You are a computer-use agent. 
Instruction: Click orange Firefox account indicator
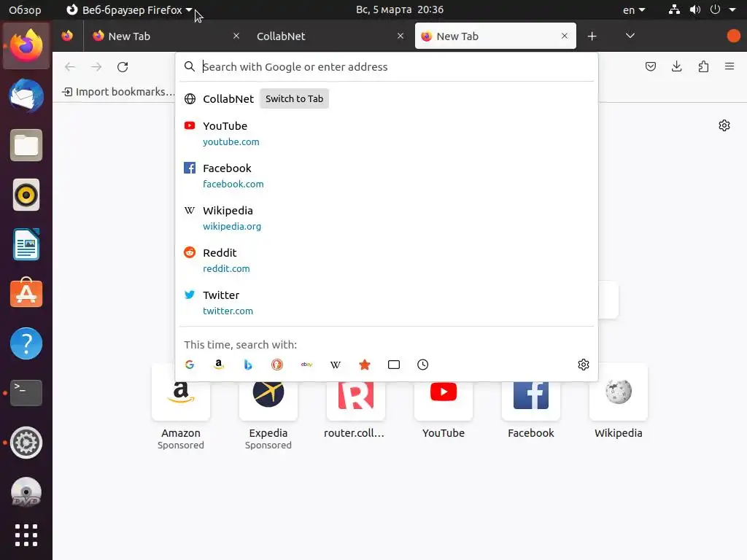(x=734, y=36)
